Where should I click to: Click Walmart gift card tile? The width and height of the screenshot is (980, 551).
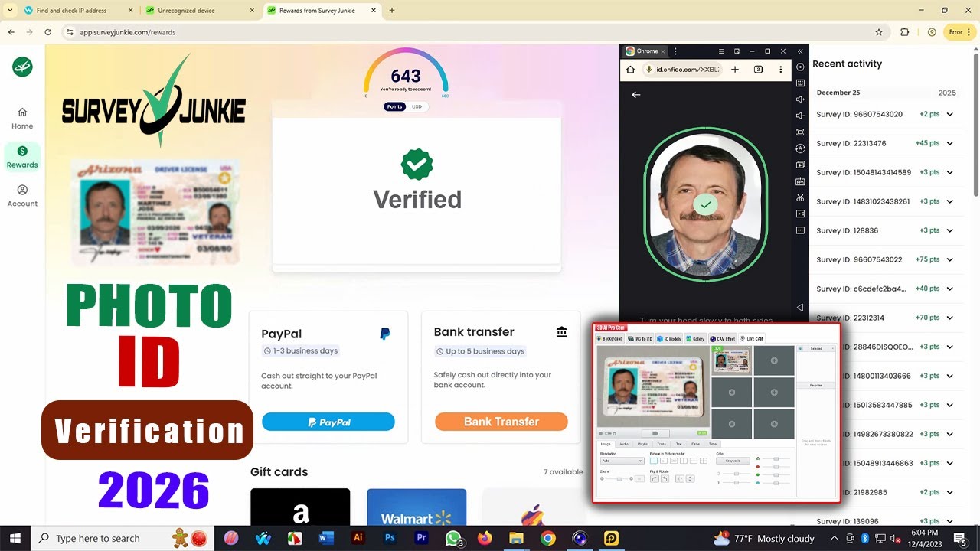(x=416, y=507)
